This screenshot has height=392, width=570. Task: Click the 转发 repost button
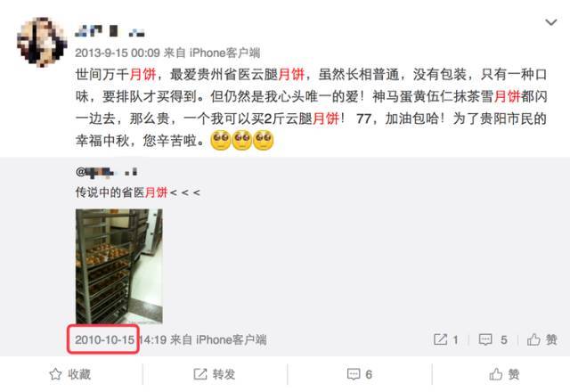click(214, 374)
